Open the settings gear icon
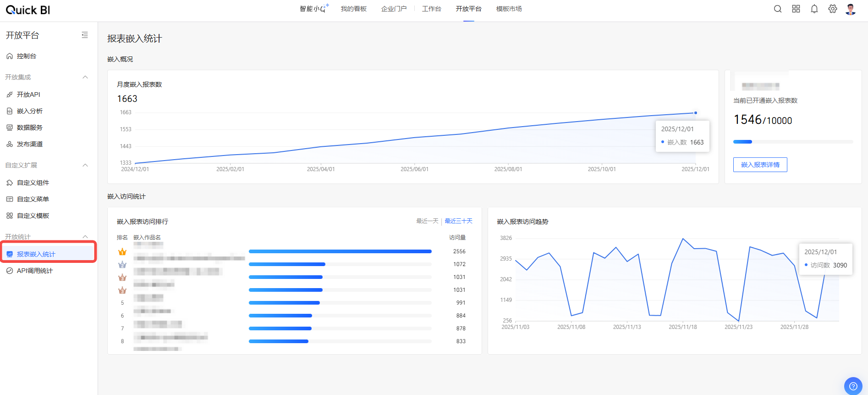The width and height of the screenshot is (868, 395). (x=833, y=9)
